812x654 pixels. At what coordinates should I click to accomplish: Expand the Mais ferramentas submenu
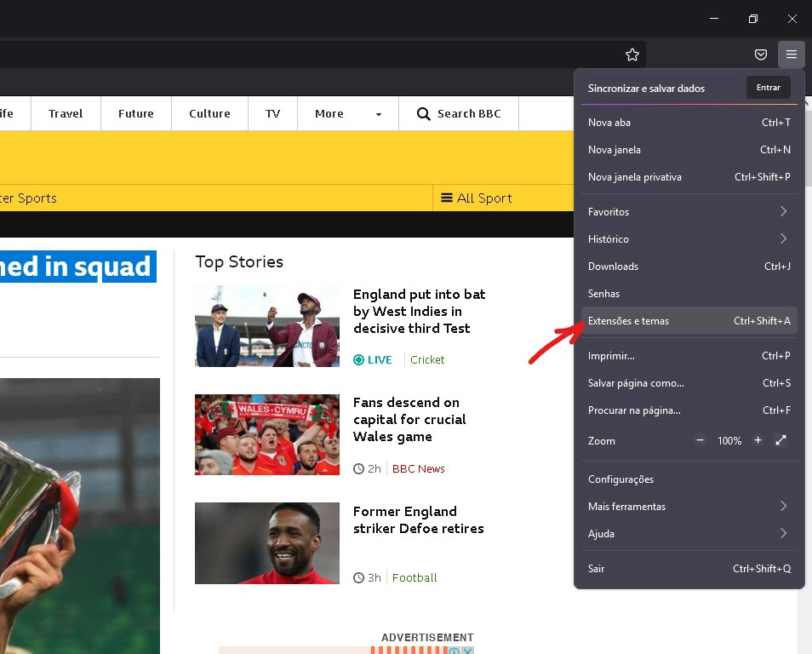click(x=689, y=507)
